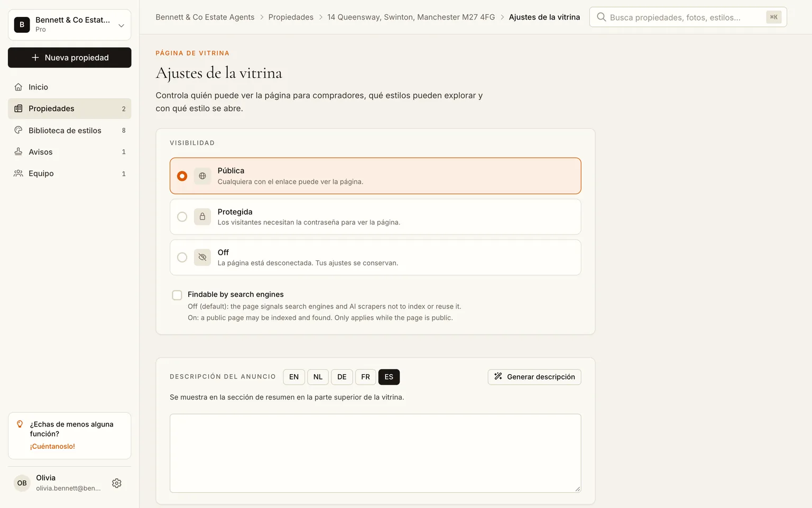Click the lightbulb icon in feedback card

20,424
